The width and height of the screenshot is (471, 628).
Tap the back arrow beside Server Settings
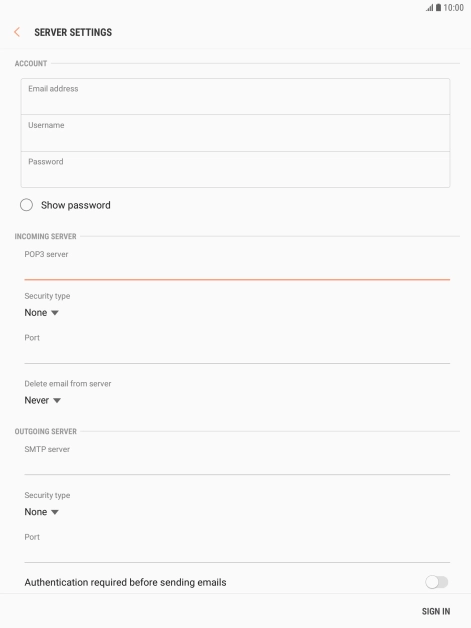coord(17,32)
